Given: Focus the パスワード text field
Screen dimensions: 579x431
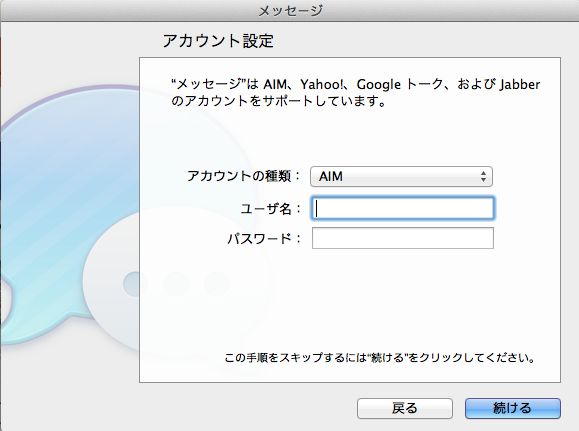Looking at the screenshot, I should [402, 238].
